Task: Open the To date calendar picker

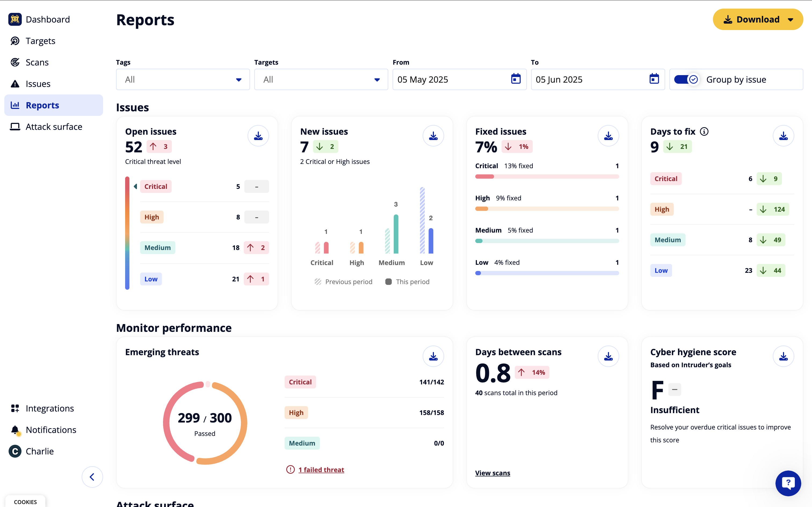Action: (654, 79)
